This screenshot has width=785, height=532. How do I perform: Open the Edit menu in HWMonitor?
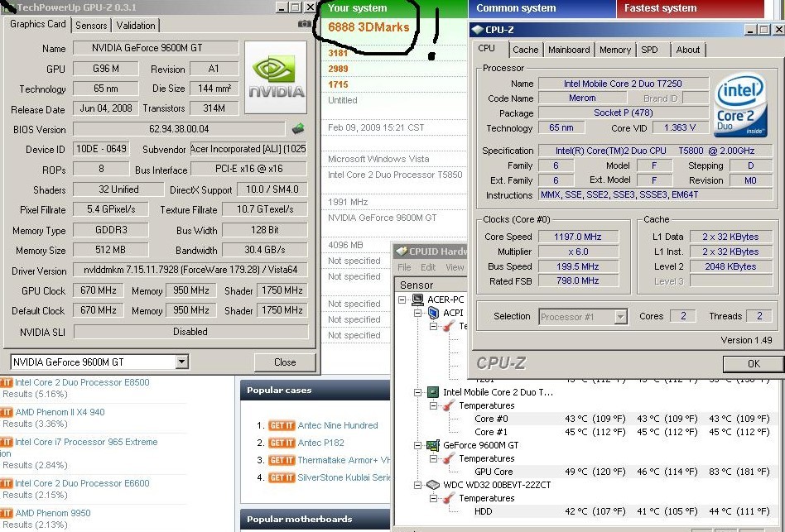[x=428, y=267]
